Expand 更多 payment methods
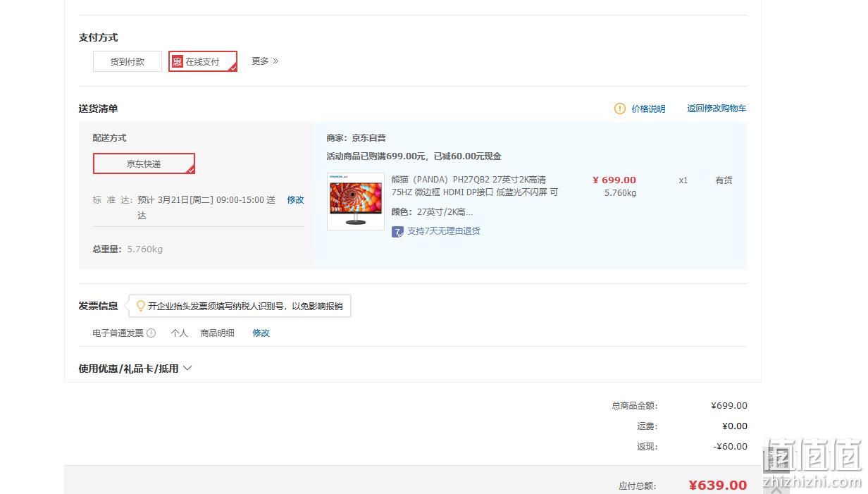The height and width of the screenshot is (494, 868). click(265, 61)
